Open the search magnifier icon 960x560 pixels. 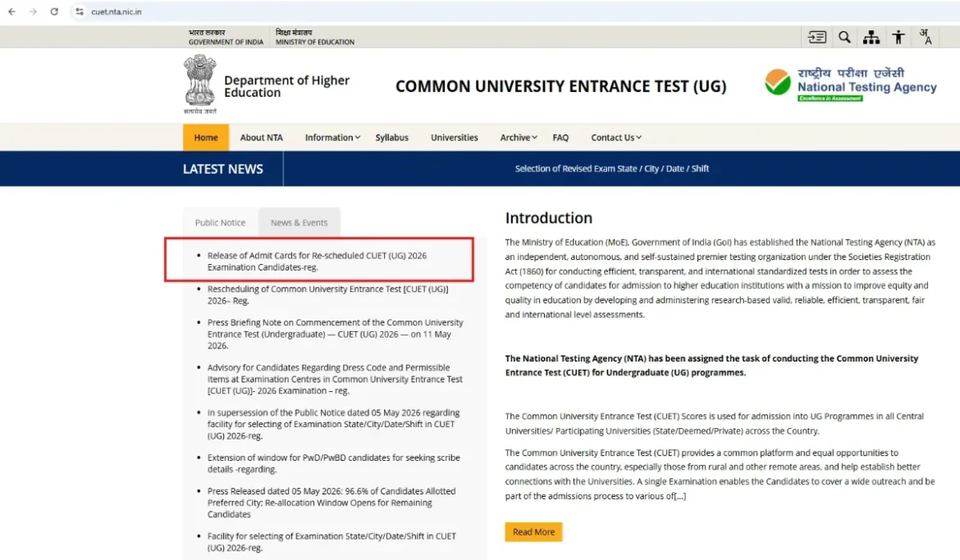click(844, 38)
